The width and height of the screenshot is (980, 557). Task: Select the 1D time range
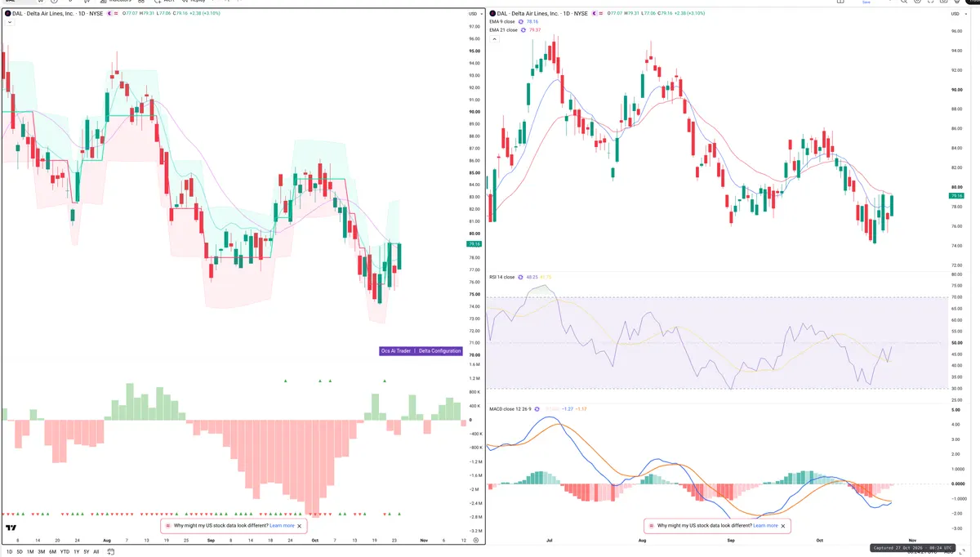pos(9,552)
